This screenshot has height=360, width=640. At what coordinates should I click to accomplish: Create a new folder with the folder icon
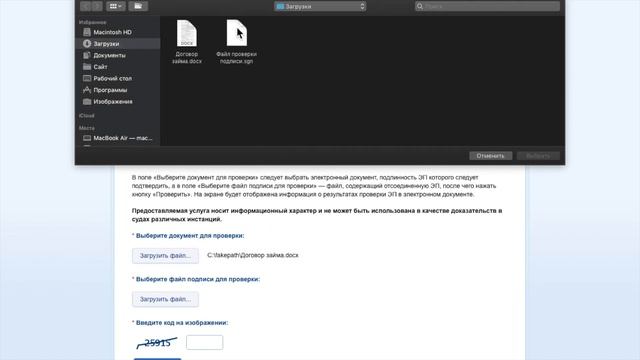pyautogui.click(x=138, y=6)
